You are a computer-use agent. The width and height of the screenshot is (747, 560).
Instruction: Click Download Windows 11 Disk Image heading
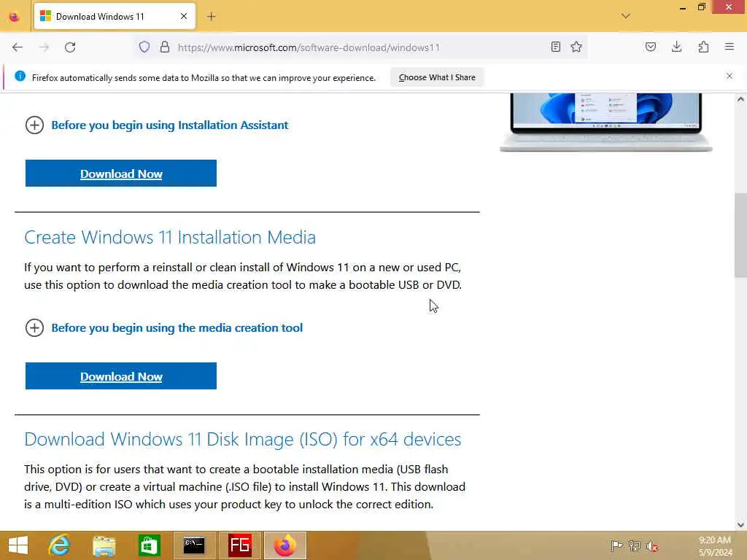(242, 439)
